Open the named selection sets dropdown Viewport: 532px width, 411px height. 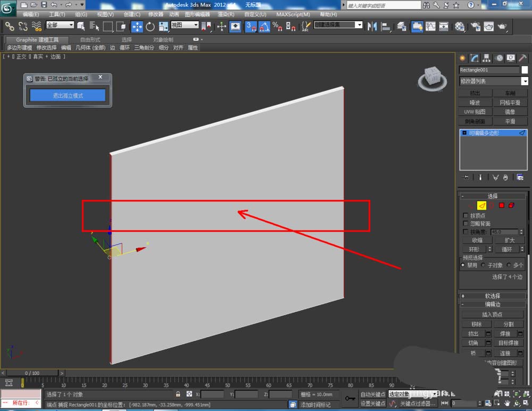338,25
